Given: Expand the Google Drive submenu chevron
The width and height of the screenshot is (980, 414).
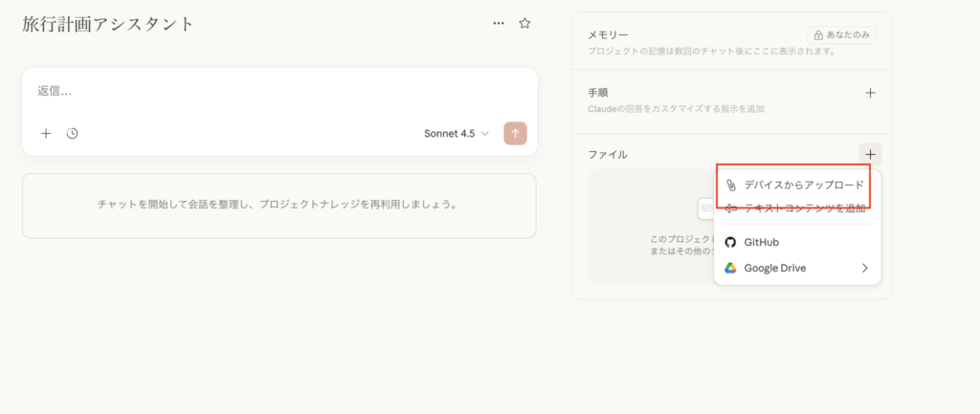Looking at the screenshot, I should [865, 268].
